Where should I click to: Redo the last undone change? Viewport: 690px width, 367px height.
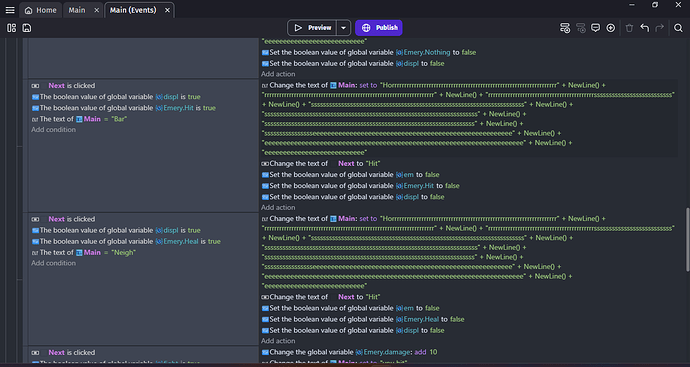click(659, 28)
